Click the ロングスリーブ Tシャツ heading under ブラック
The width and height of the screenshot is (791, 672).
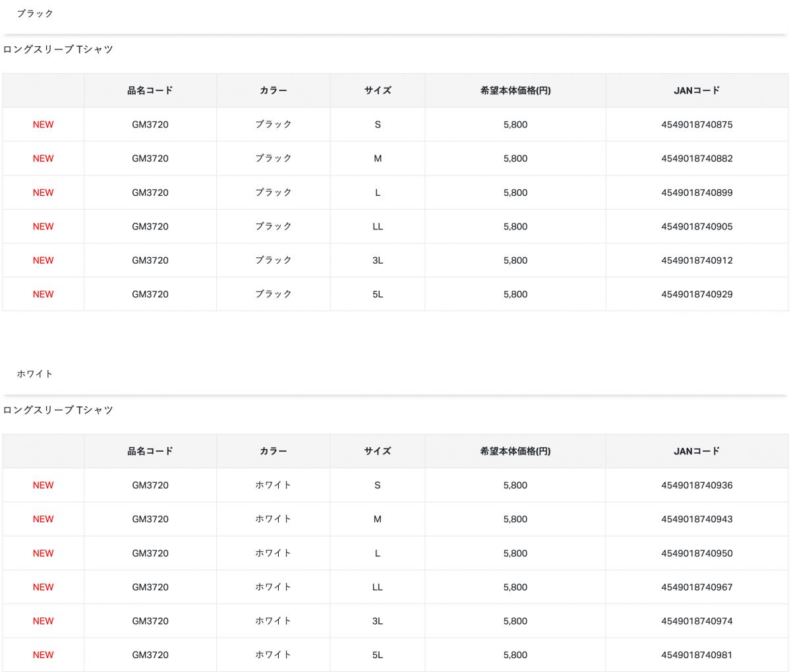coord(58,49)
